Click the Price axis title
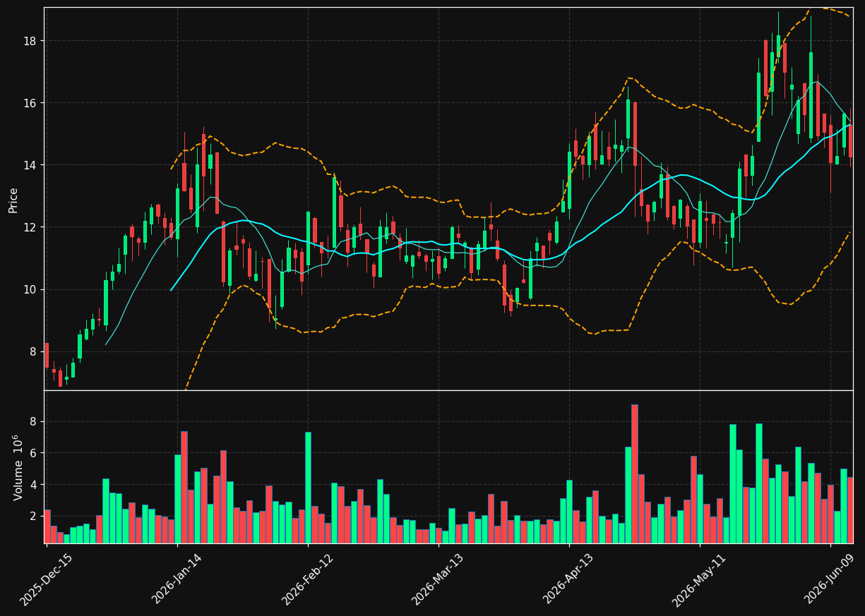Image resolution: width=865 pixels, height=616 pixels. (13, 200)
